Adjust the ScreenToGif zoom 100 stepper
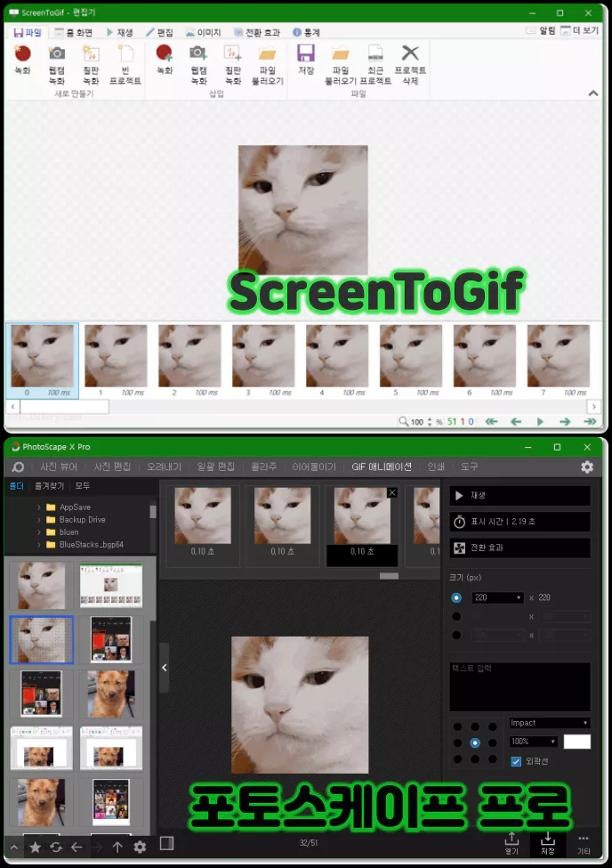The width and height of the screenshot is (612, 868). point(430,422)
